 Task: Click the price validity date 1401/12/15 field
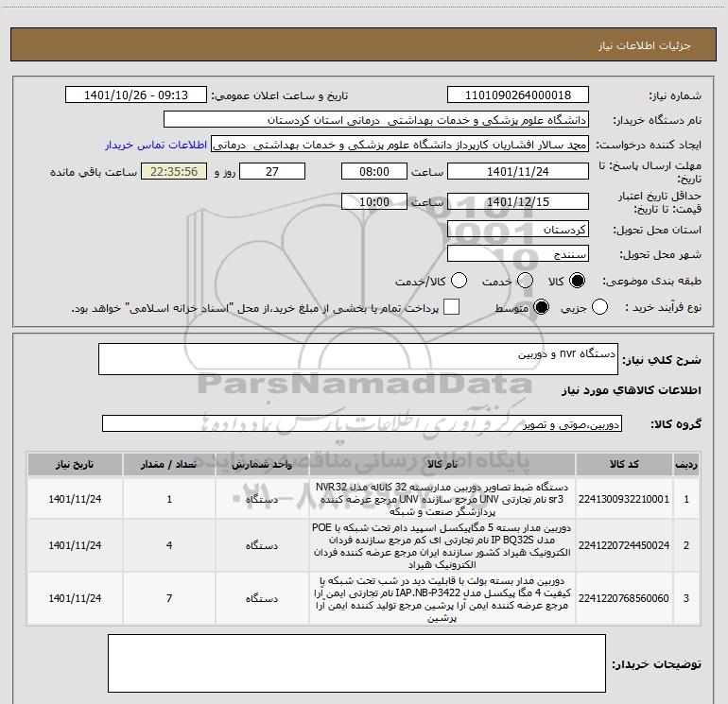tap(518, 201)
